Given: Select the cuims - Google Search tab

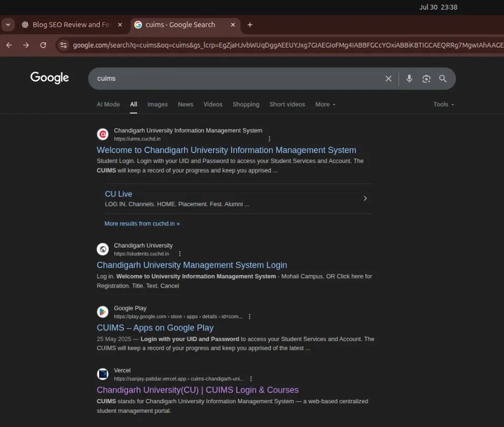Looking at the screenshot, I should (186, 25).
